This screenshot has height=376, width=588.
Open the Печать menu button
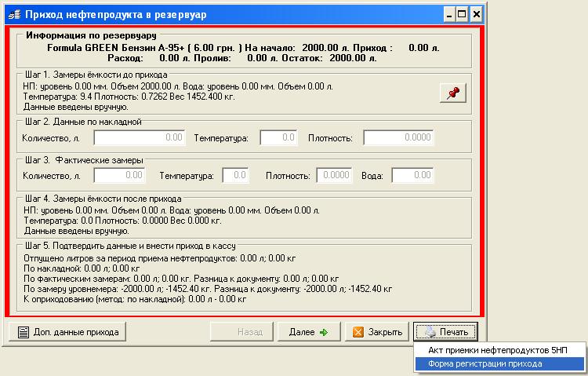pyautogui.click(x=445, y=332)
